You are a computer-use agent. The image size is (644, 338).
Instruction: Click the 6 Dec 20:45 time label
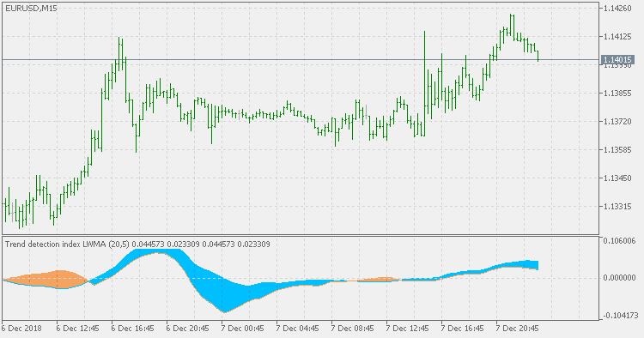pyautogui.click(x=188, y=329)
